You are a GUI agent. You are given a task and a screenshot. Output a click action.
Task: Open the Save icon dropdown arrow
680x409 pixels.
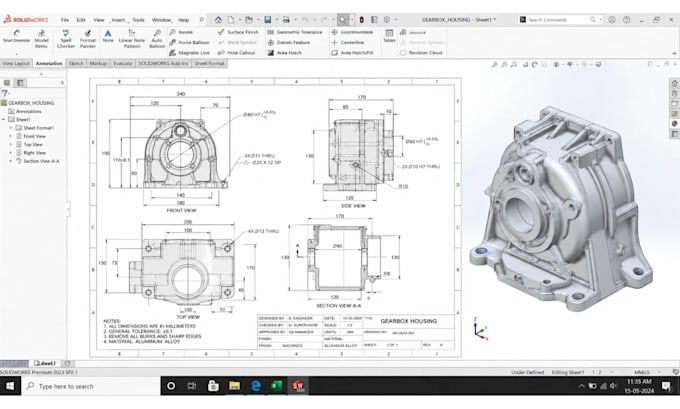tap(276, 20)
